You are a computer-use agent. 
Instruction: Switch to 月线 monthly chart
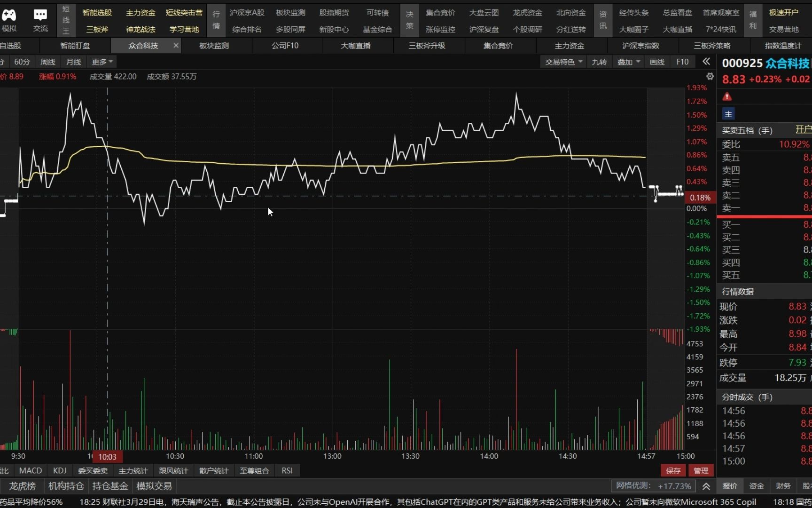coord(73,62)
